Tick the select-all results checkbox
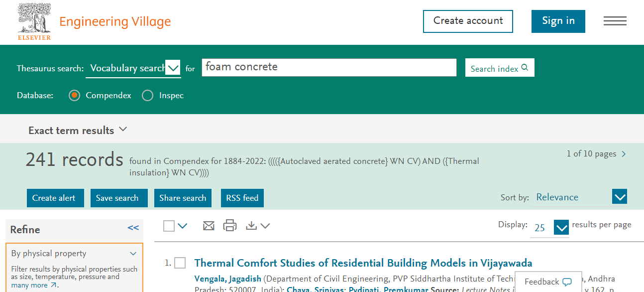 (x=169, y=226)
